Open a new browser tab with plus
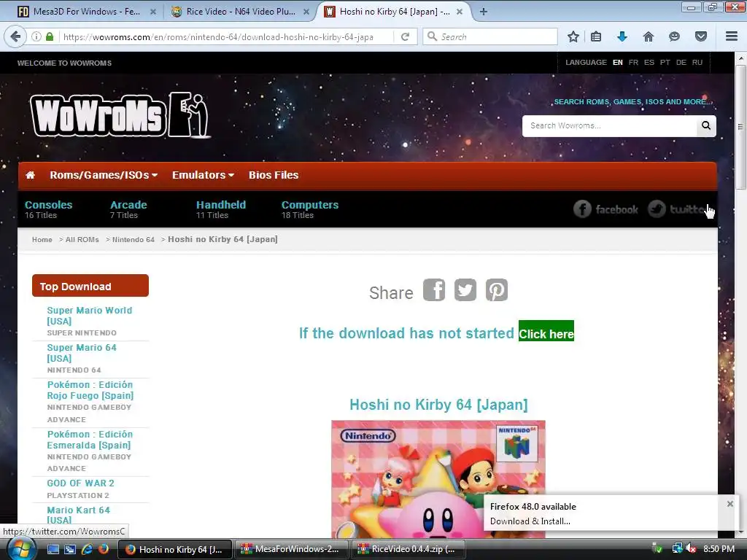Image resolution: width=747 pixels, height=560 pixels. [x=484, y=12]
